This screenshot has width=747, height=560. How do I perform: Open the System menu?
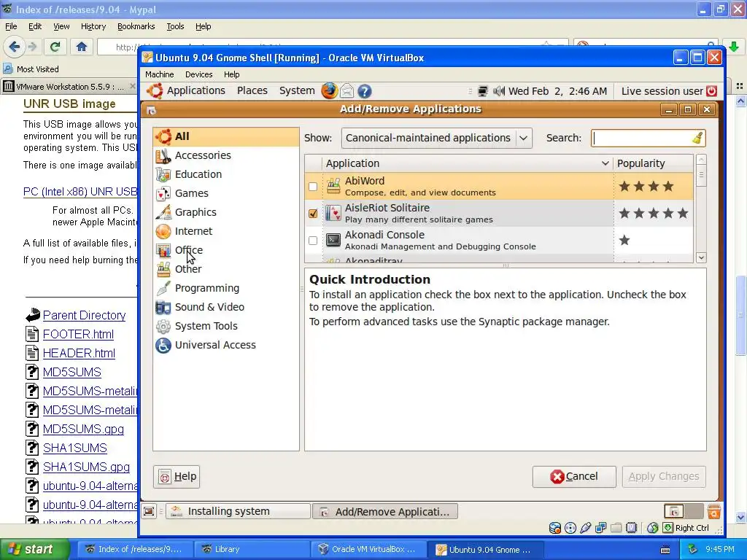[x=297, y=91]
